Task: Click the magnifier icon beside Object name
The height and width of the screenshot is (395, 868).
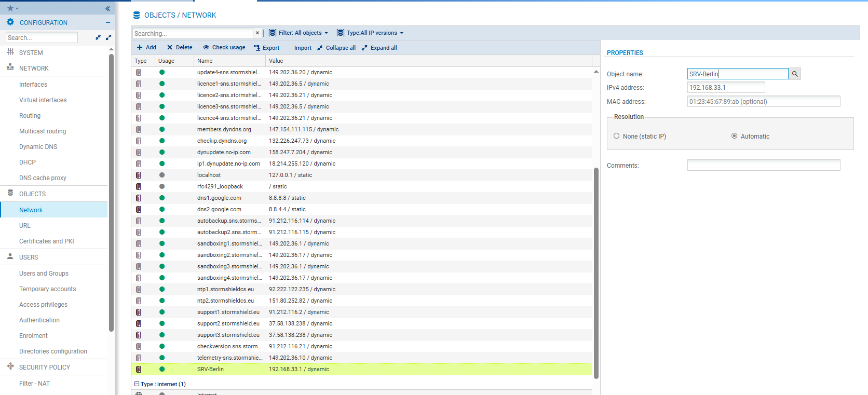Action: click(794, 74)
